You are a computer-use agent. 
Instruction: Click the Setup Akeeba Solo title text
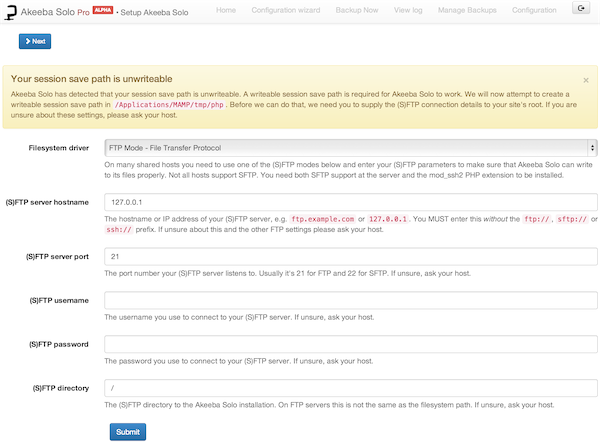154,13
